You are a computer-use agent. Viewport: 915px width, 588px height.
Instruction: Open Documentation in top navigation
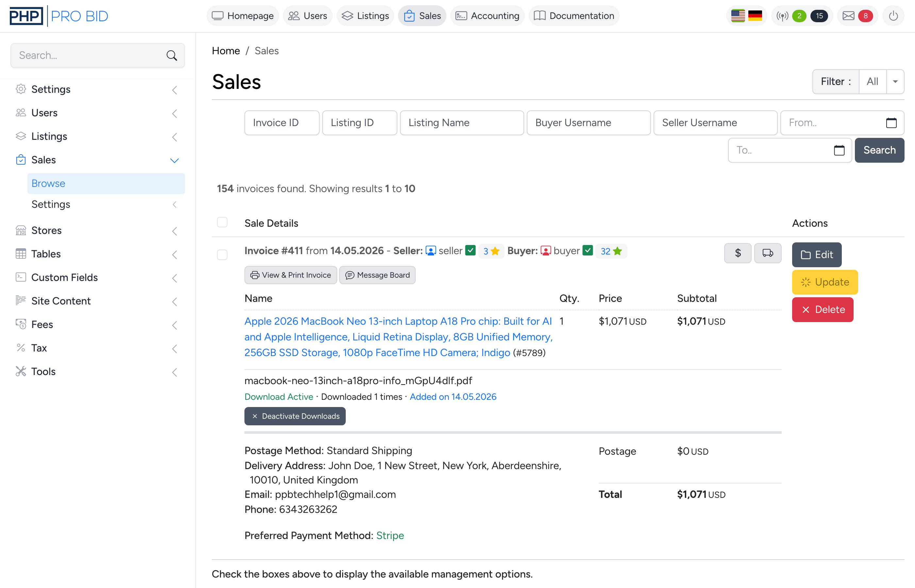(x=574, y=16)
